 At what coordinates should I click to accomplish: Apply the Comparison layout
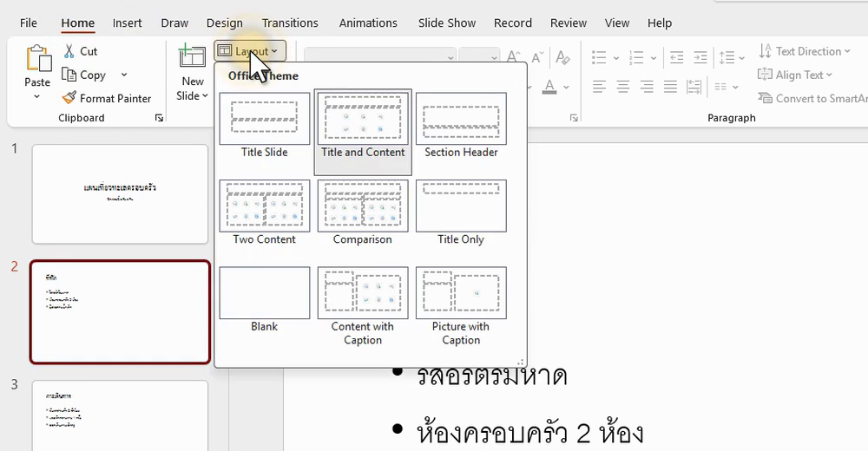click(x=363, y=213)
